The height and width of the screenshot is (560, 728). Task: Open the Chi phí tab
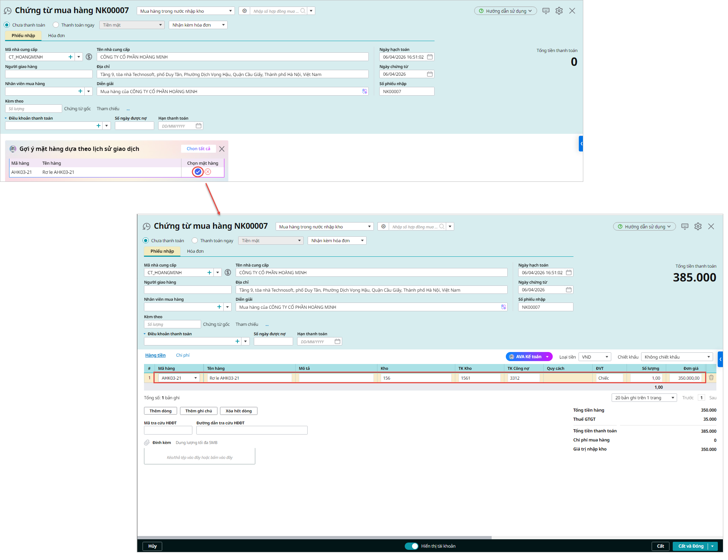183,355
